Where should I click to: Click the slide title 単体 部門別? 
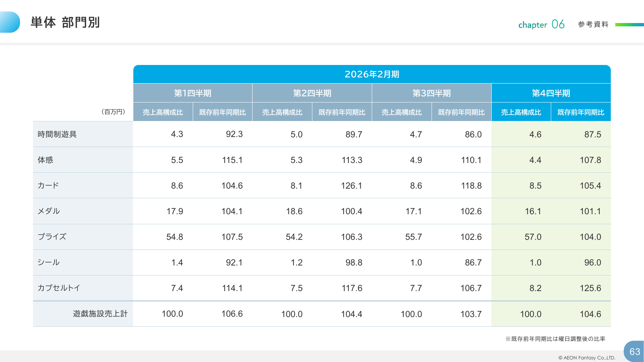65,22
